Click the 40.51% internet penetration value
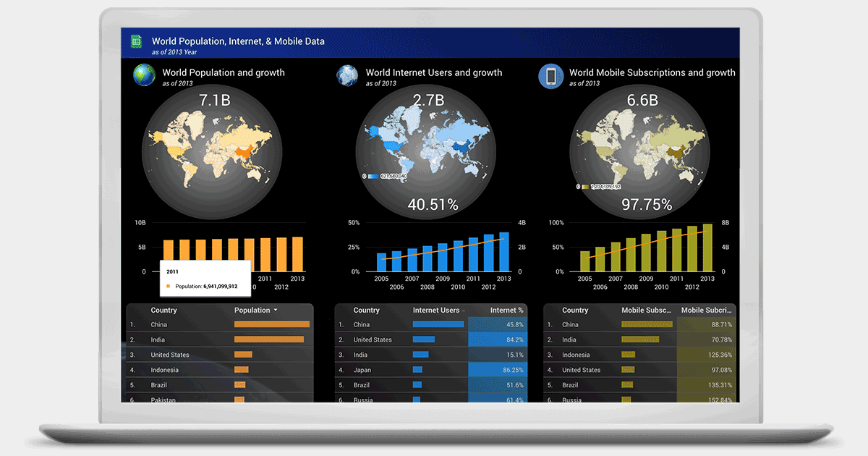Screen dimensions: 868x456 coord(433,205)
